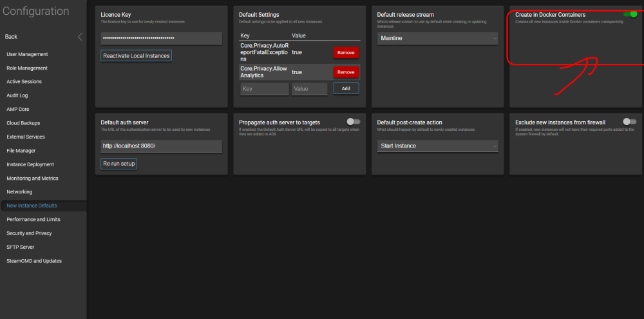The width and height of the screenshot is (644, 319).
Task: Open Role Management settings
Action: point(27,68)
